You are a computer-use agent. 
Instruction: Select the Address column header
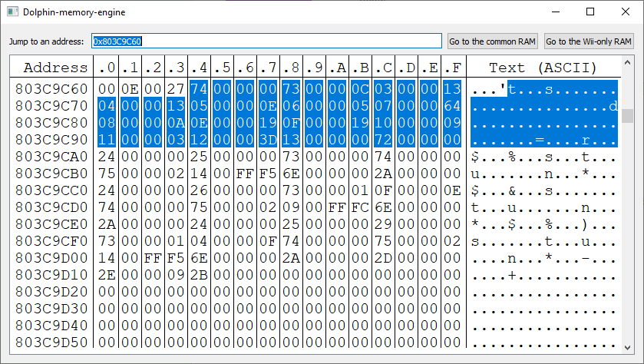coord(51,68)
